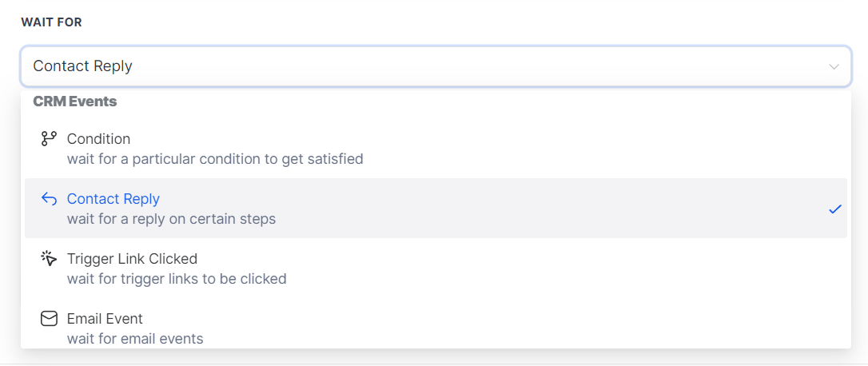Click the 'Contact Reply' text in the select box

(82, 66)
